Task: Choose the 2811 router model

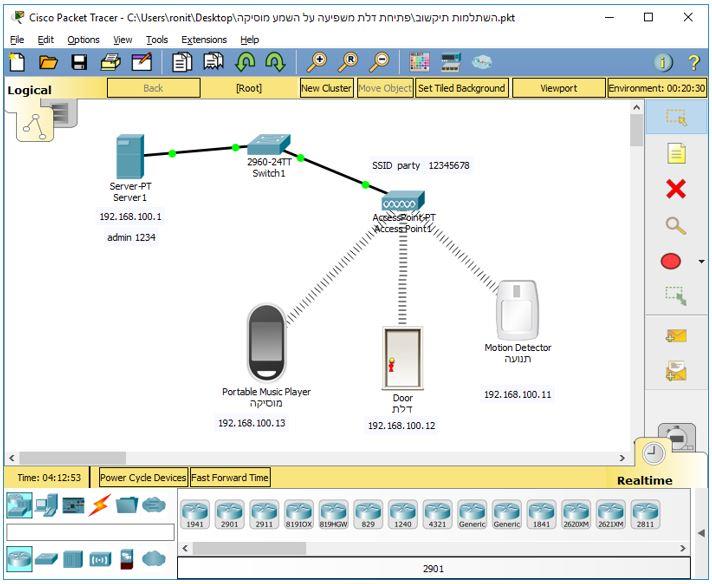Action: pos(645,515)
